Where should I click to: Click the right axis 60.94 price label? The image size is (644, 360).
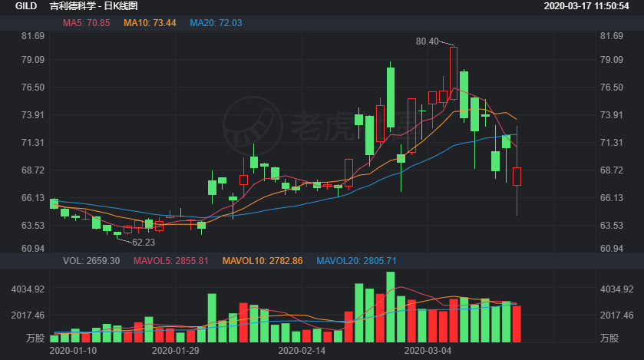[612, 249]
